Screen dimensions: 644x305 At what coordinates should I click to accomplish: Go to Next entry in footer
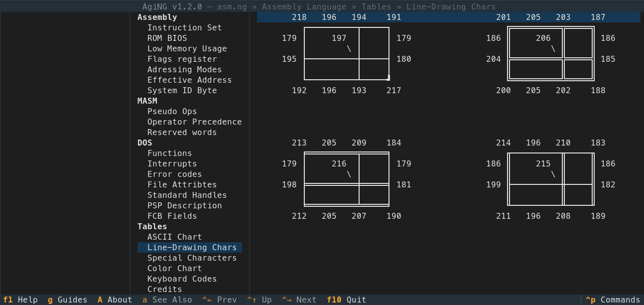click(299, 300)
